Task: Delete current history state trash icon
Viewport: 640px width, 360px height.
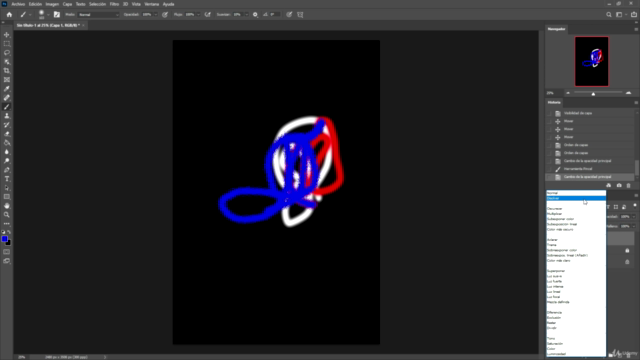Action: (x=629, y=185)
